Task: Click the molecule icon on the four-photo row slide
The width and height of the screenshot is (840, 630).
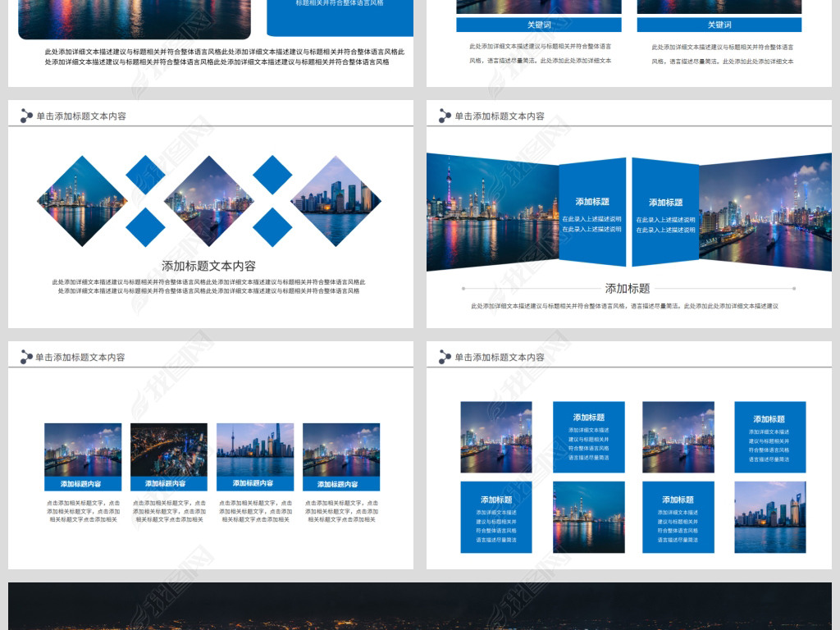Action: pyautogui.click(x=26, y=357)
